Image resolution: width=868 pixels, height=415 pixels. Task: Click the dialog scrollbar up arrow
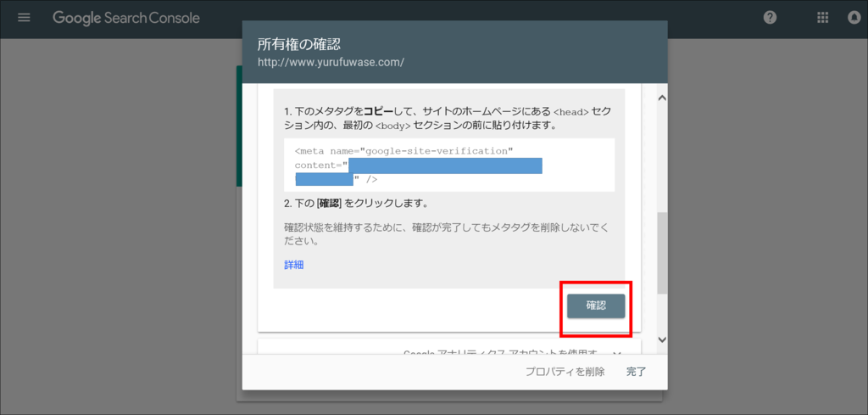[661, 98]
